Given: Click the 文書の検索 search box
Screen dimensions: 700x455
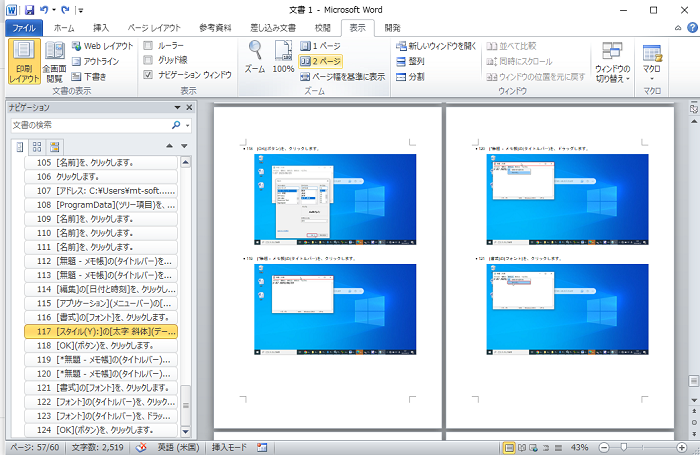Looking at the screenshot, I should (x=89, y=125).
